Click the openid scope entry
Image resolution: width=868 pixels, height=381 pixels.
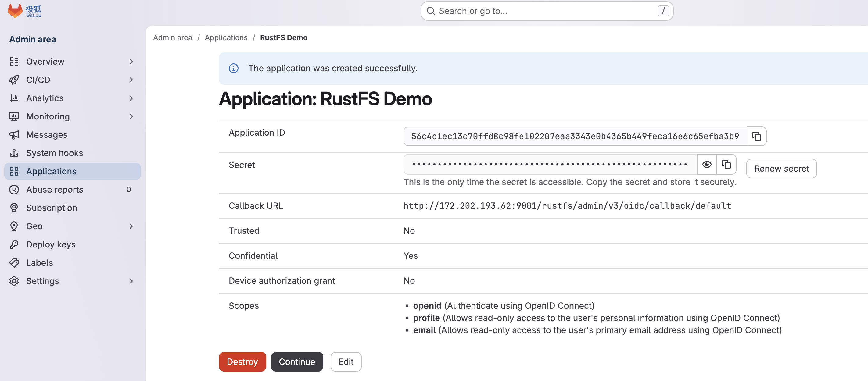pos(504,305)
